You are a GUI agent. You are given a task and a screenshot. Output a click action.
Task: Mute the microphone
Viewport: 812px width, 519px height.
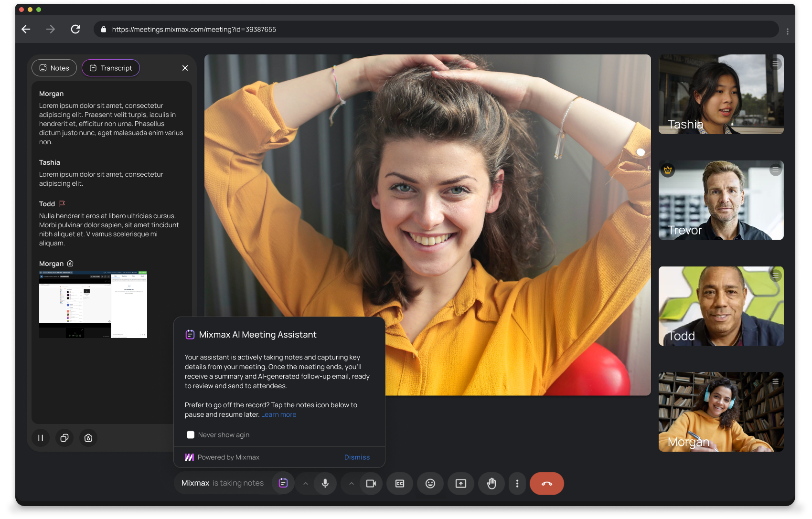[x=325, y=483]
